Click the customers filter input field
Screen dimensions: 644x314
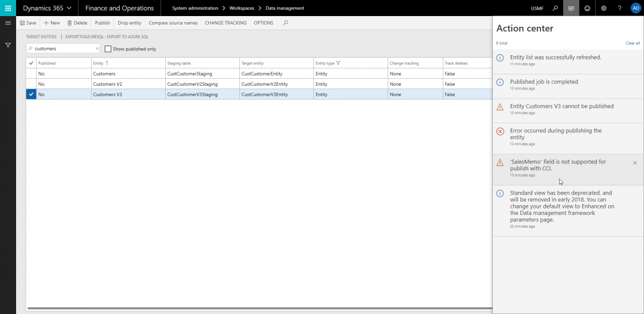coord(63,48)
